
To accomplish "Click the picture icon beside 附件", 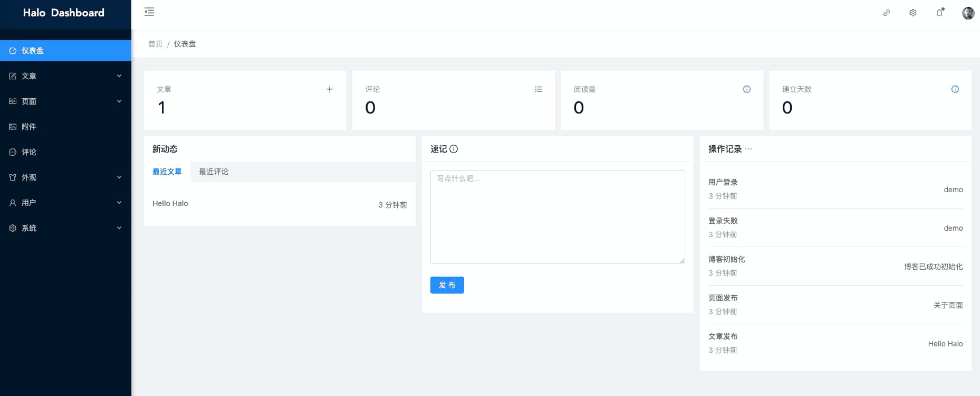I will click(x=13, y=127).
